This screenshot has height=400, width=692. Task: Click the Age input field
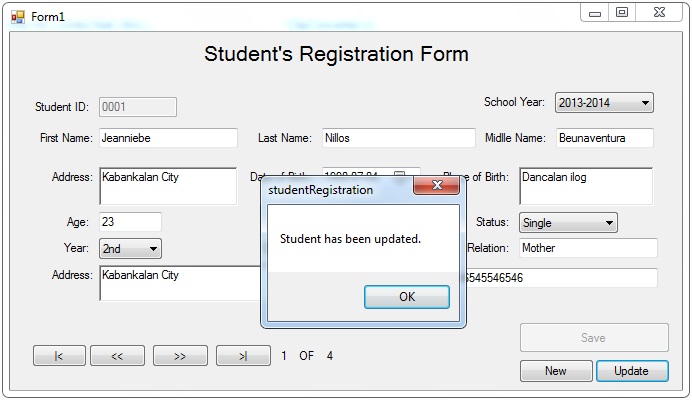coord(130,222)
